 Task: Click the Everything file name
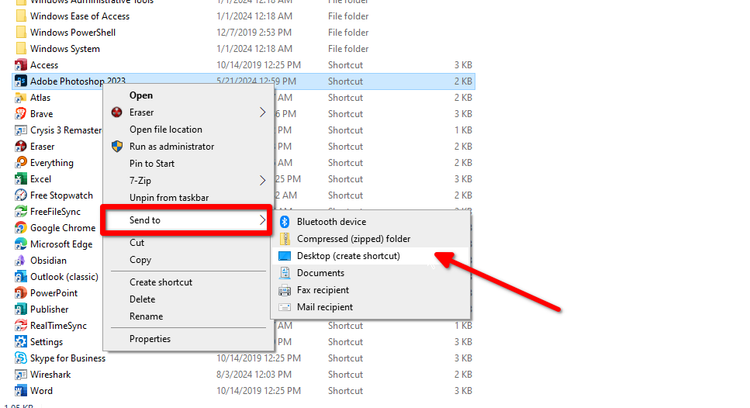[52, 163]
